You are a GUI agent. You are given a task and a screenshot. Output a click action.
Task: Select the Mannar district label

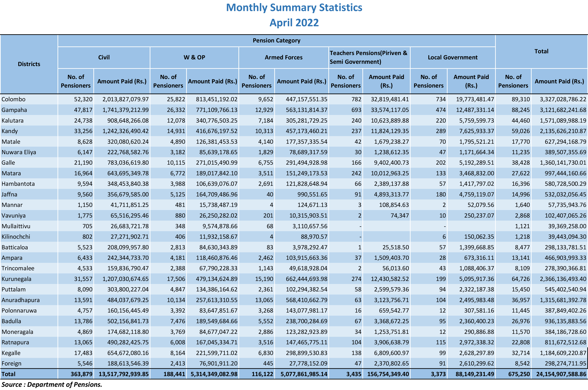pyautogui.click(x=12, y=205)
